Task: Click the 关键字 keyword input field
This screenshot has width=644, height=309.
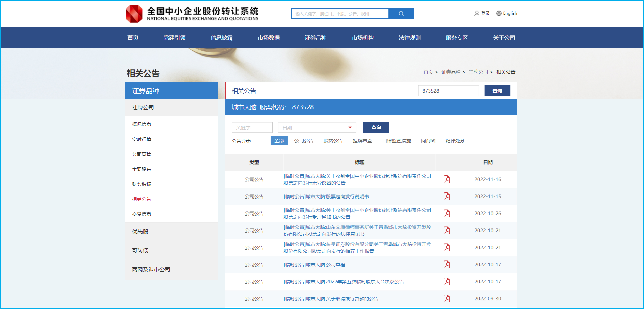Action: (x=252, y=128)
